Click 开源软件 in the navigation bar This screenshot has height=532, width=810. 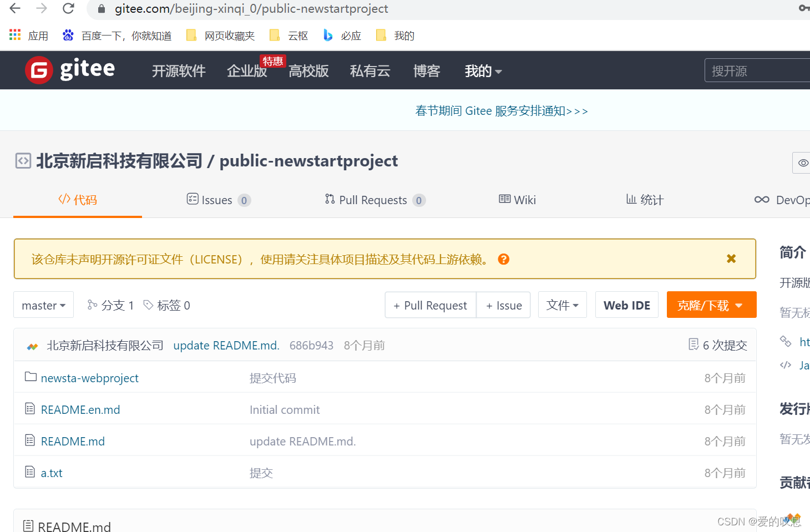click(x=179, y=71)
